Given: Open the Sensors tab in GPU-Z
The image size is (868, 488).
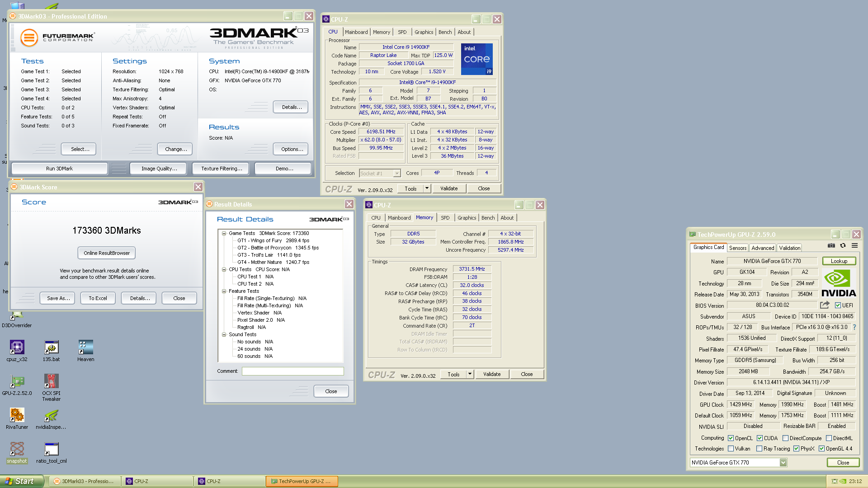Looking at the screenshot, I should point(738,248).
